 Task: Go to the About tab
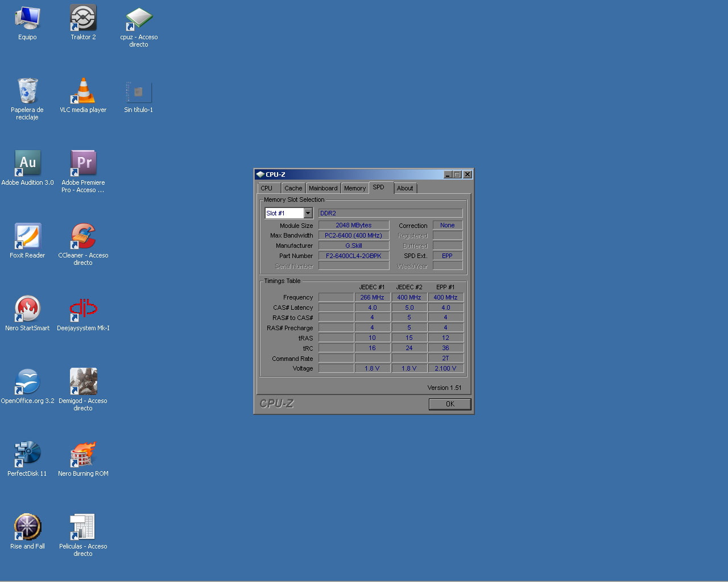tap(405, 188)
